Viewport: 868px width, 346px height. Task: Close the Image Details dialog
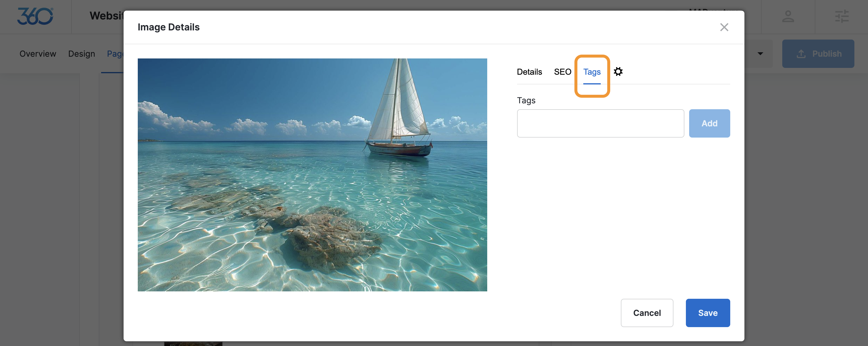pos(724,27)
